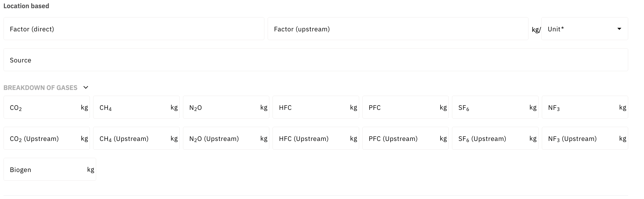
Task: Select the PFC (Upstream) field
Action: point(402,138)
